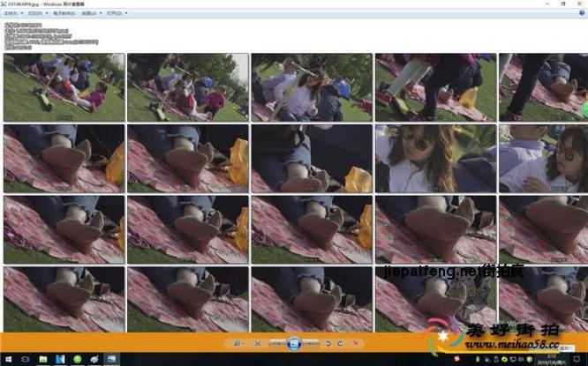Click the Photo Viewer title bar icon
This screenshot has width=588, height=366.
(4, 4)
